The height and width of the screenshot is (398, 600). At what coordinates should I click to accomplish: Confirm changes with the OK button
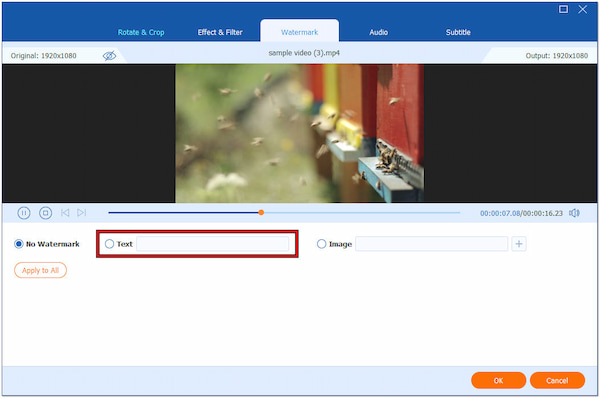[x=498, y=380]
